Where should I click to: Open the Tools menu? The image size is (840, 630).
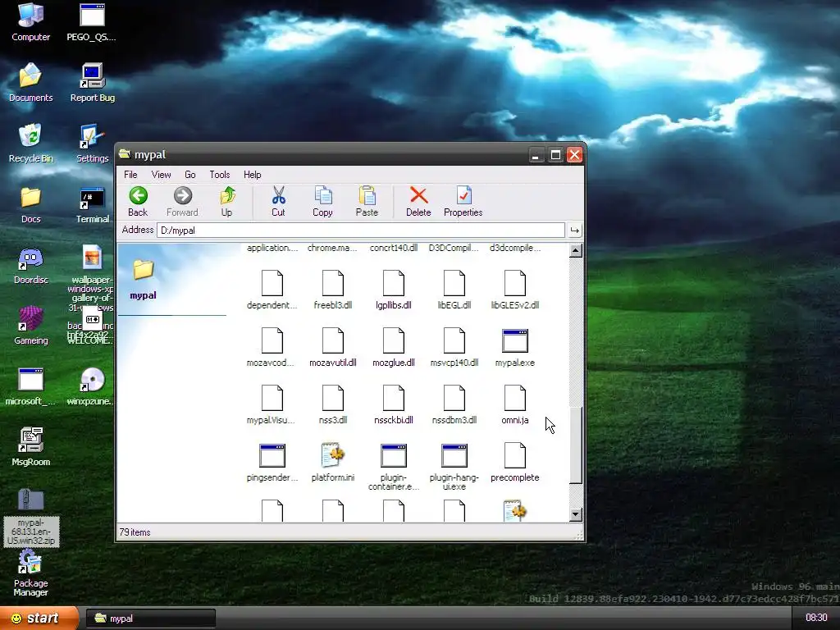pos(220,175)
